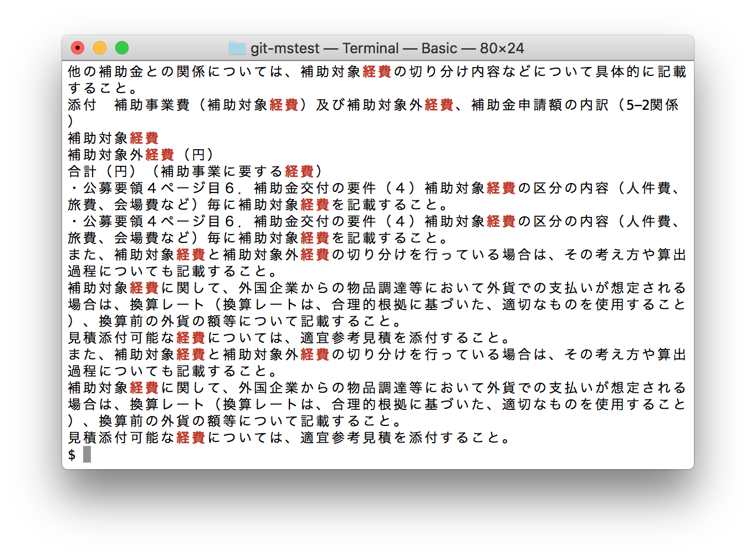Click the window title "git-mstest — Terminal — Basic — 80×24"
The width and height of the screenshot is (756, 558).
coord(387,48)
